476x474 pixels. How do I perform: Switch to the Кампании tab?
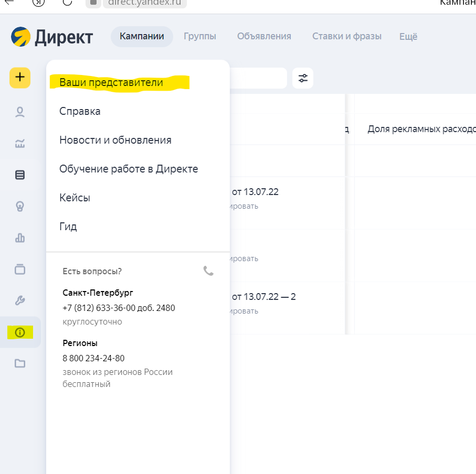142,36
